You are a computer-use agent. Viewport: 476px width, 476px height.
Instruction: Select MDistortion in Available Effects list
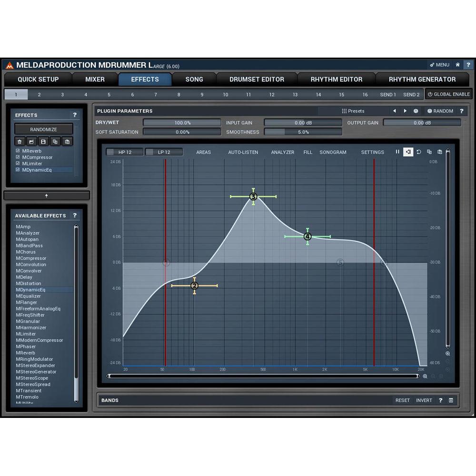pos(29,283)
